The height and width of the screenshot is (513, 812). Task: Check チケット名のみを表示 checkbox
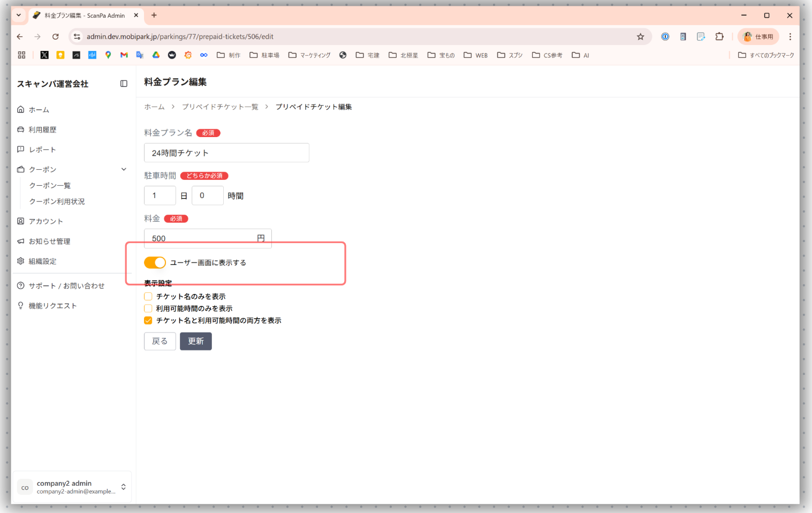(148, 297)
